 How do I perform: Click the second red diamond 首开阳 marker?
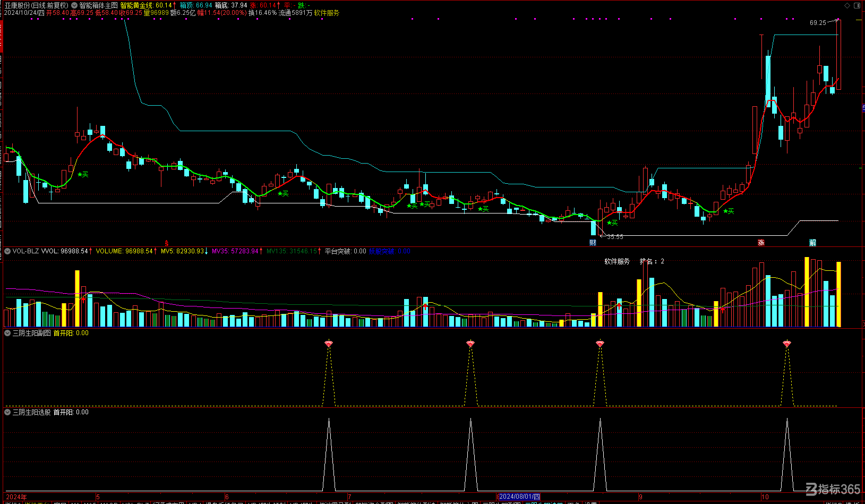pyautogui.click(x=470, y=344)
